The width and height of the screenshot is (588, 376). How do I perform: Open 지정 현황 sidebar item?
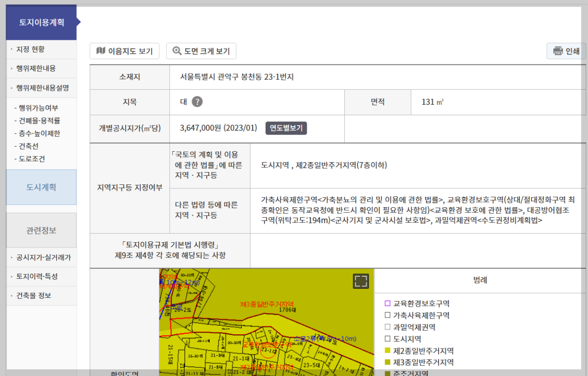(x=30, y=49)
